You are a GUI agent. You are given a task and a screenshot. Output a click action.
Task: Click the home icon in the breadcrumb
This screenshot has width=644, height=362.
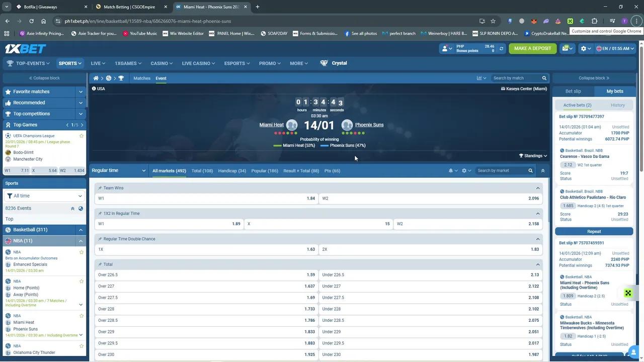(x=96, y=78)
